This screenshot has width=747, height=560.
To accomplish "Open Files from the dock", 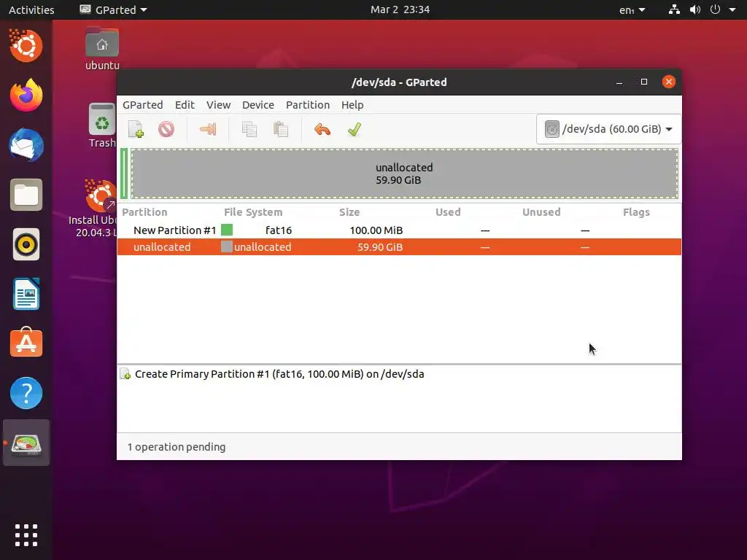I will pos(26,195).
